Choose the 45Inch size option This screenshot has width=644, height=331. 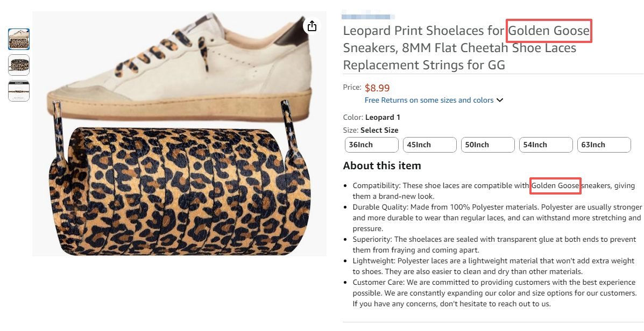429,145
